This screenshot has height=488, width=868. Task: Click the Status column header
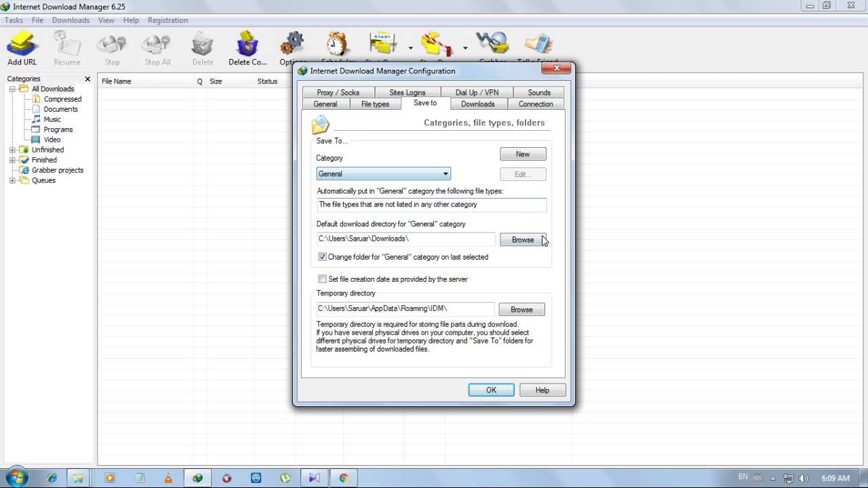click(274, 81)
